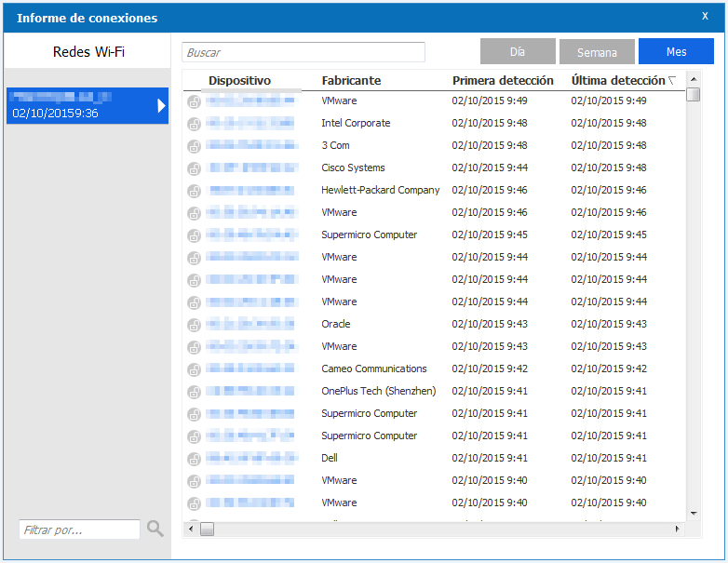Select Wi-Fi network dated 02/10/2015 9:36

tap(88, 106)
